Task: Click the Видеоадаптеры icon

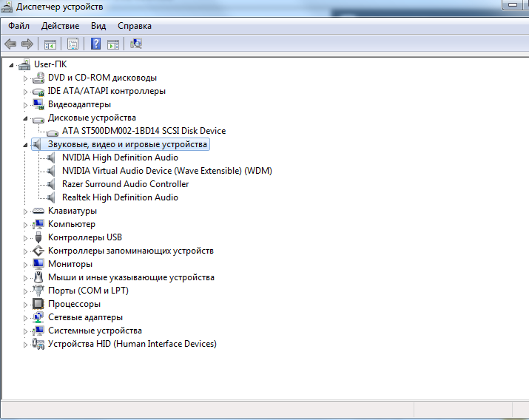Action: click(x=38, y=104)
